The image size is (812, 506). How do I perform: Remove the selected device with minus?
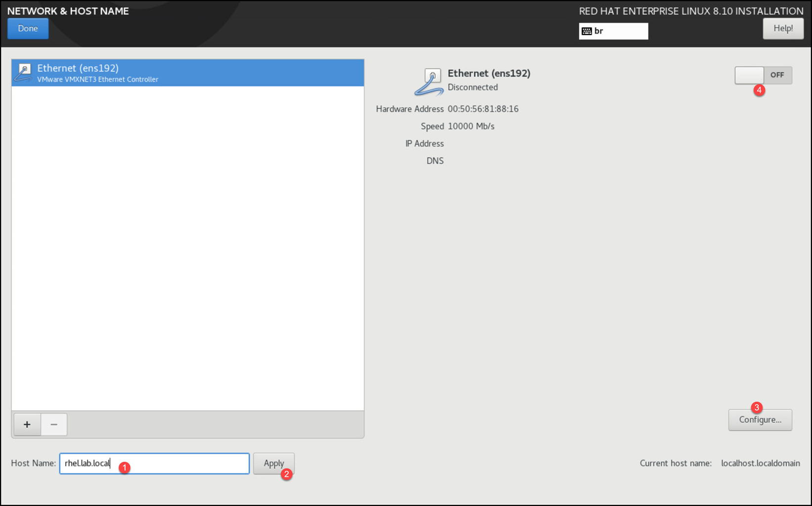[x=54, y=424]
